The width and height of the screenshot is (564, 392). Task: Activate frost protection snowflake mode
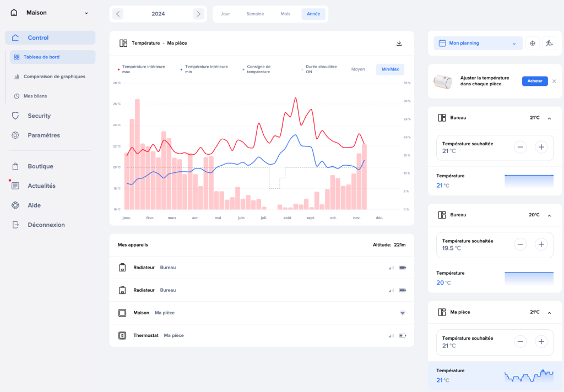[533, 43]
